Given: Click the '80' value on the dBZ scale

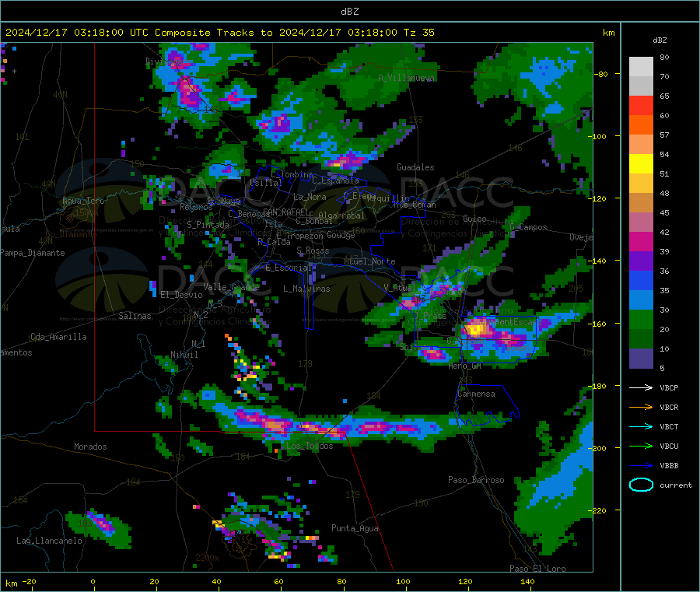Looking at the screenshot, I should point(664,57).
